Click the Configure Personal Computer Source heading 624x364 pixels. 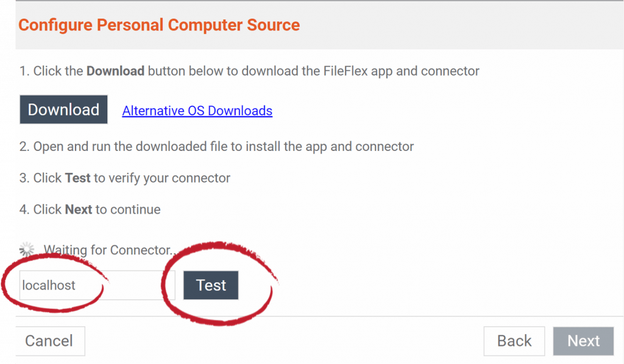coord(159,25)
